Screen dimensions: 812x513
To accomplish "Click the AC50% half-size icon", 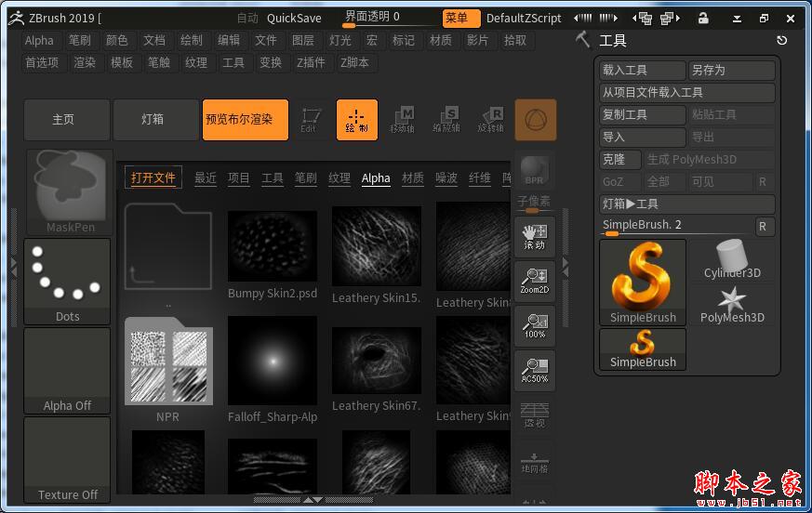I will coord(535,371).
